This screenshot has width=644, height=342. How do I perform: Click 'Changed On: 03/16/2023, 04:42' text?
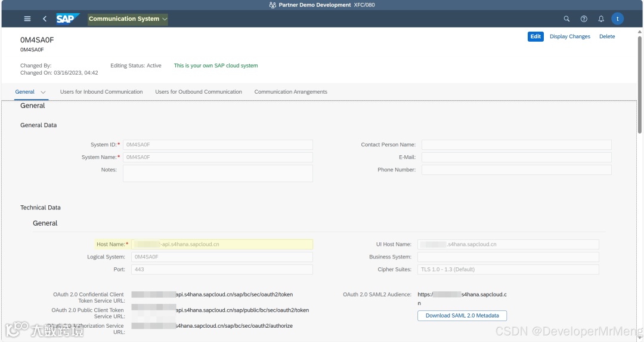coord(59,73)
